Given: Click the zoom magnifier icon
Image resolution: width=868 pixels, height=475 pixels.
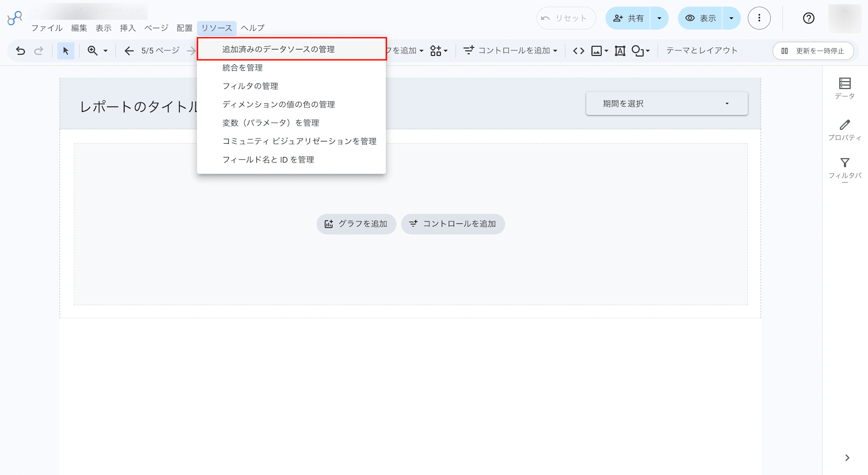Looking at the screenshot, I should point(92,51).
